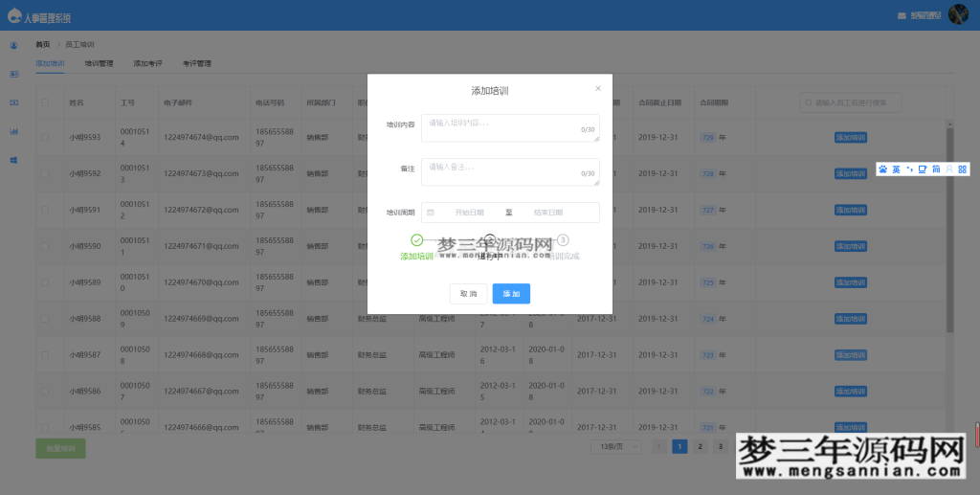This screenshot has height=495, width=980.
Task: Check the box for 小明9593
Action: tap(45, 138)
